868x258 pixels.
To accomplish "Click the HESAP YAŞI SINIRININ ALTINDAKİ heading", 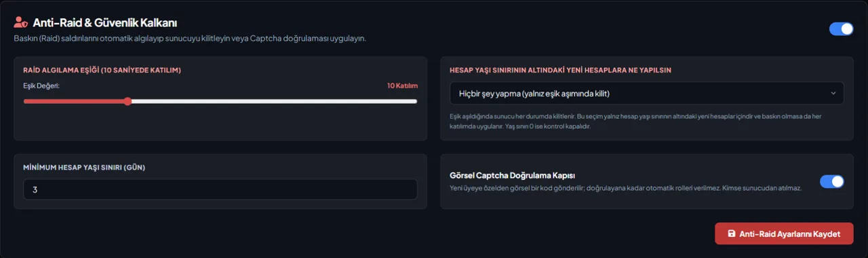I will pos(561,70).
